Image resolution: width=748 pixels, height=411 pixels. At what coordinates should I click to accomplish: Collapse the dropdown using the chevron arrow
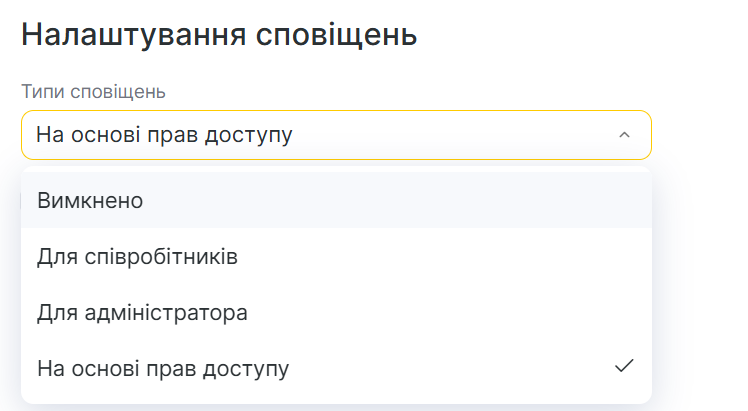pyautogui.click(x=624, y=135)
